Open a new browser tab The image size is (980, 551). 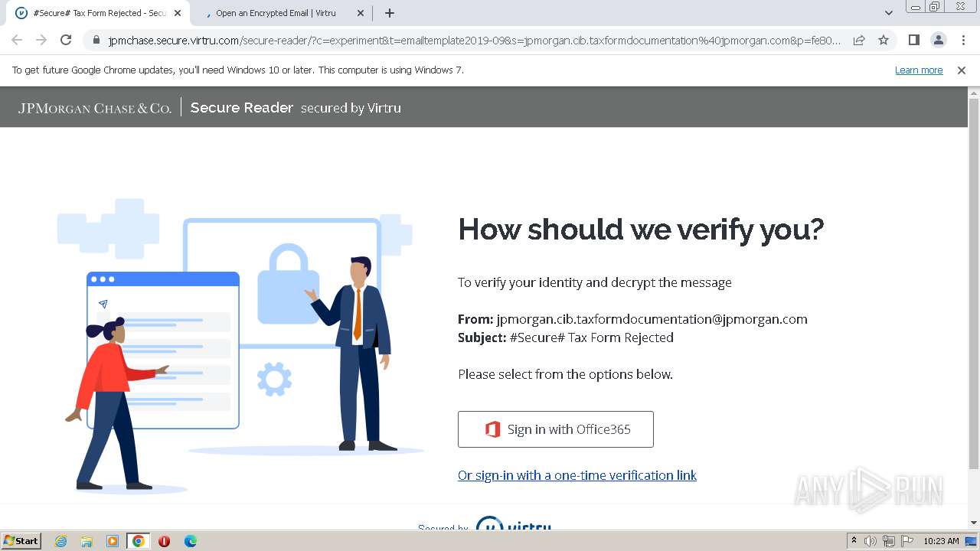pyautogui.click(x=390, y=13)
